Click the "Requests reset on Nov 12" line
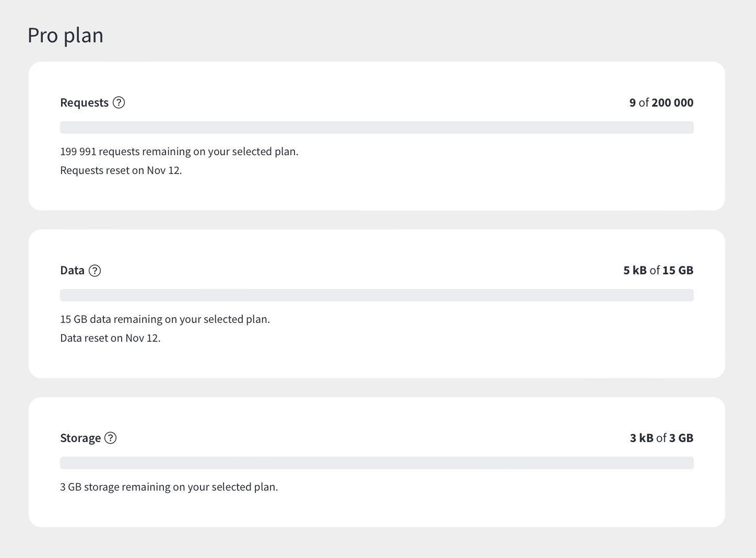 click(121, 170)
